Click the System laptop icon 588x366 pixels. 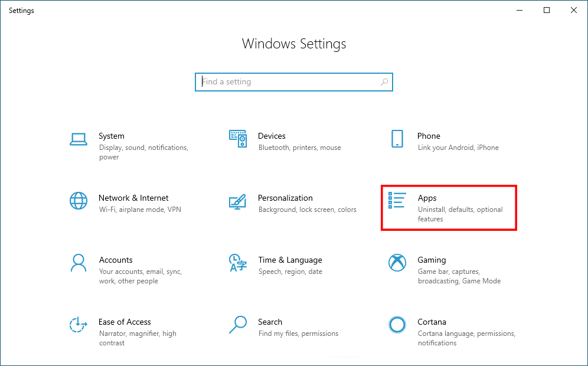(79, 139)
